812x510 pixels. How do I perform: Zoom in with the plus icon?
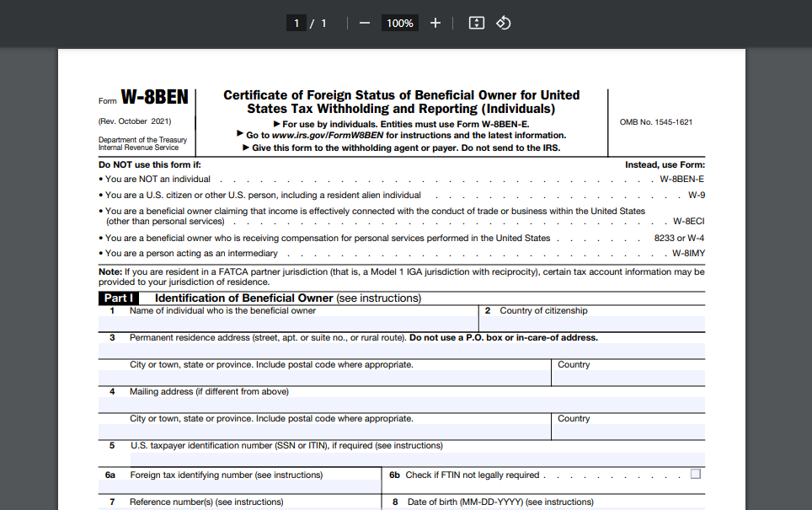(x=435, y=23)
